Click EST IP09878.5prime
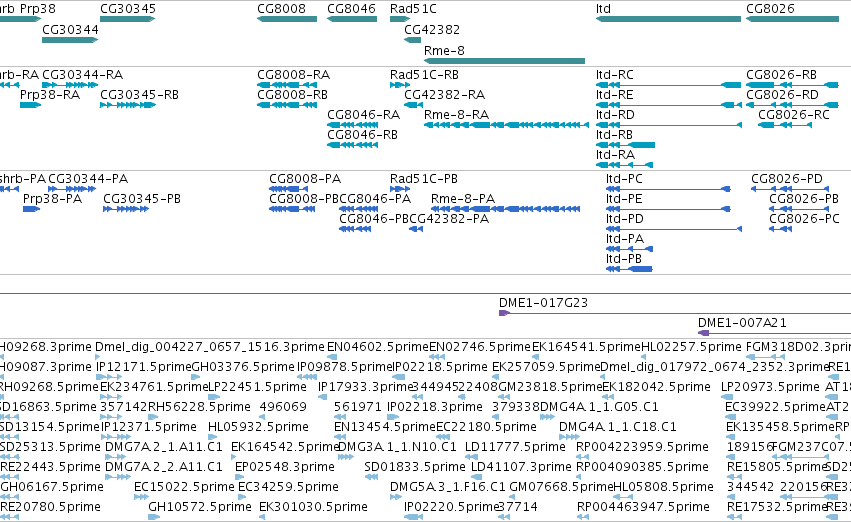Viewport: 851px width, 522px height. [x=307, y=377]
